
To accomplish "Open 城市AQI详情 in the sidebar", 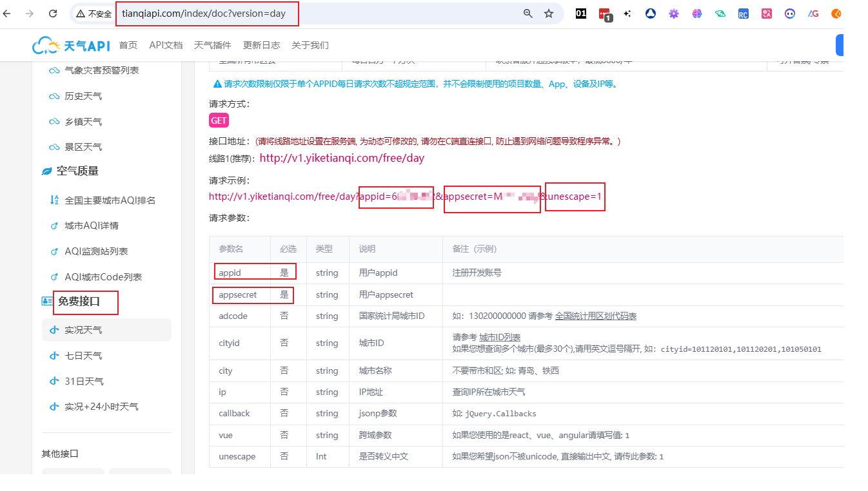I will click(92, 226).
